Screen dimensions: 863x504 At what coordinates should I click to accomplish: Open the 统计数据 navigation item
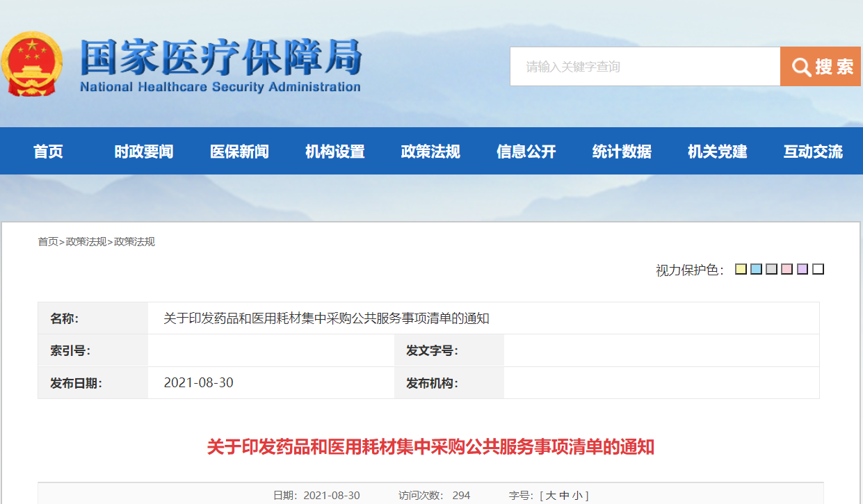click(622, 152)
